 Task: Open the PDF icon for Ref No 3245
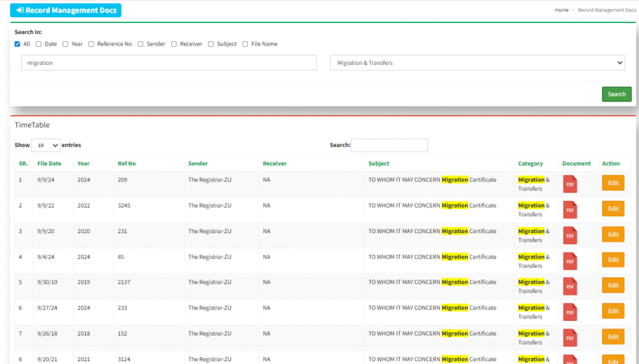[x=570, y=210]
